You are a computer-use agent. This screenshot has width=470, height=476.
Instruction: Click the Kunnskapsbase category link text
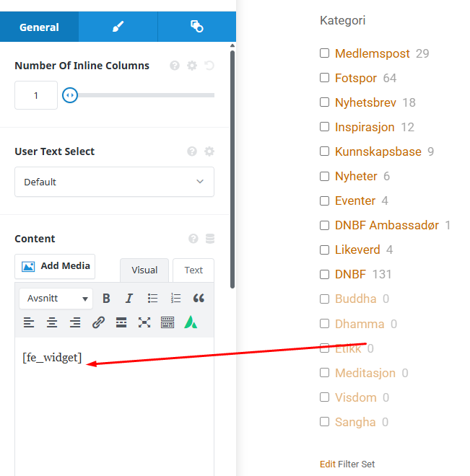[x=378, y=151]
